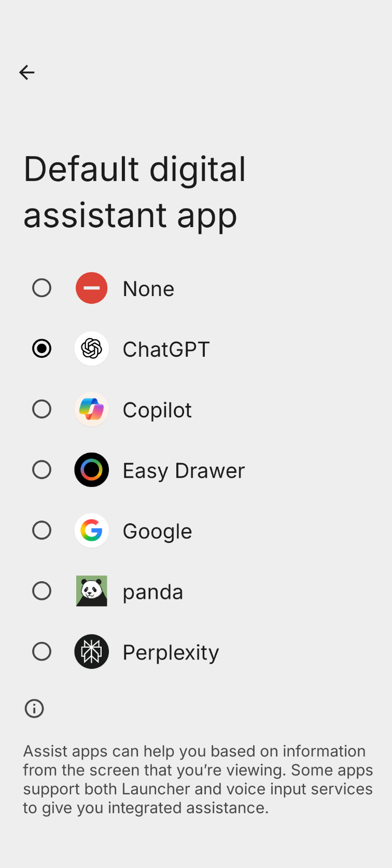Click the Easy Drawer label

click(x=184, y=471)
